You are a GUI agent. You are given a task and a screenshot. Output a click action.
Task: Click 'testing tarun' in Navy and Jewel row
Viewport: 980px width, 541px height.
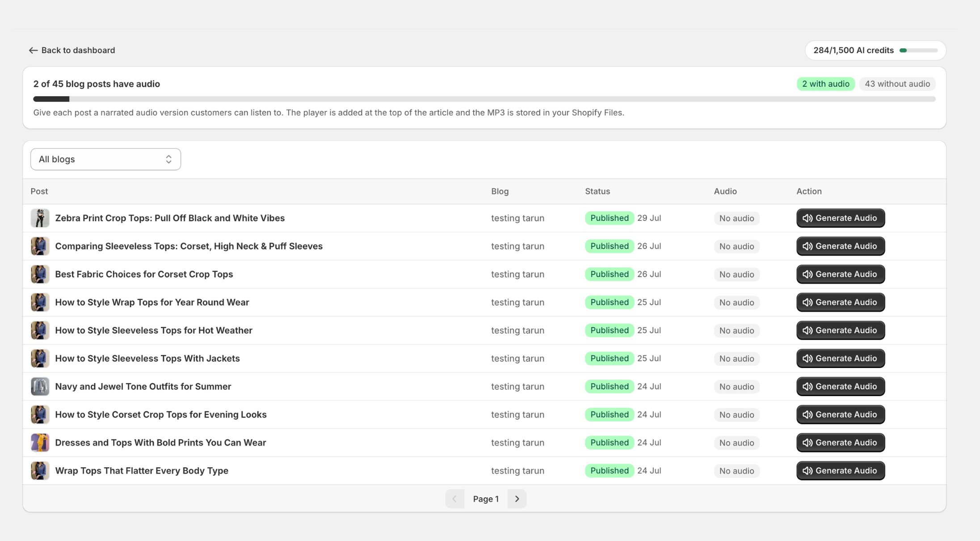pos(517,386)
